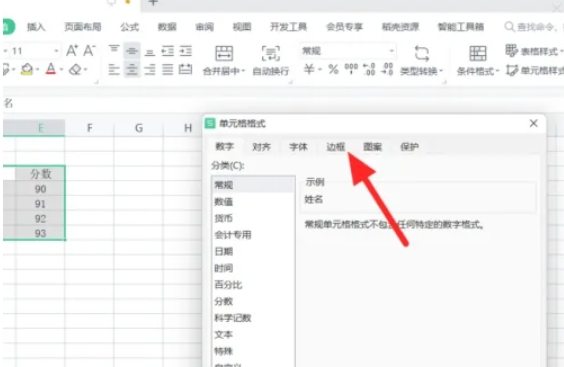Viewport: 564px width, 367px height.
Task: Expand fill color dropdown arrow
Action: [x=37, y=69]
